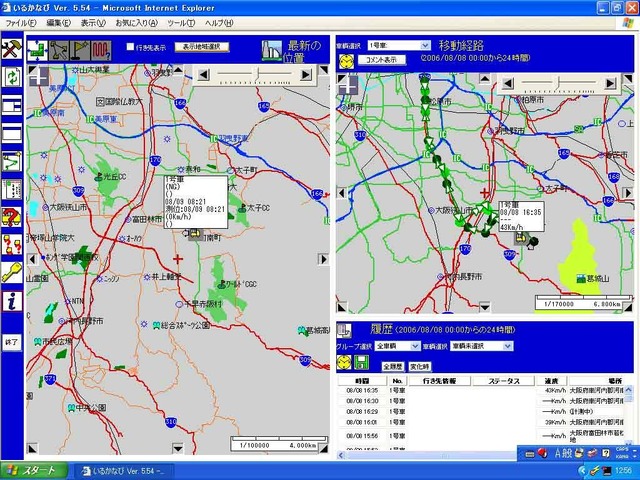Open the list/report sidebar icon
This screenshot has height=480, width=640.
click(12, 189)
